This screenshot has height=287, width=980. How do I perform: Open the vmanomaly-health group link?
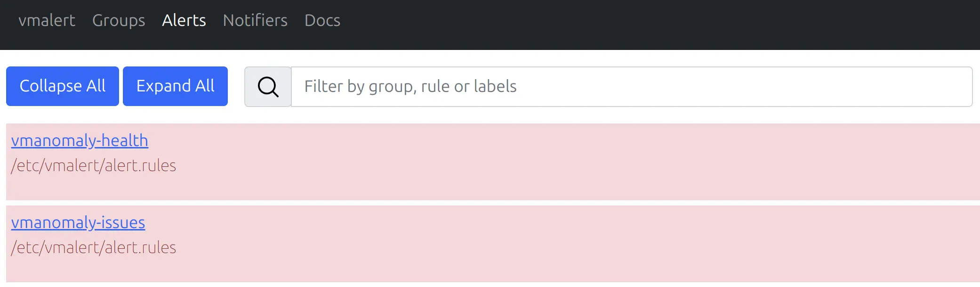tap(80, 140)
